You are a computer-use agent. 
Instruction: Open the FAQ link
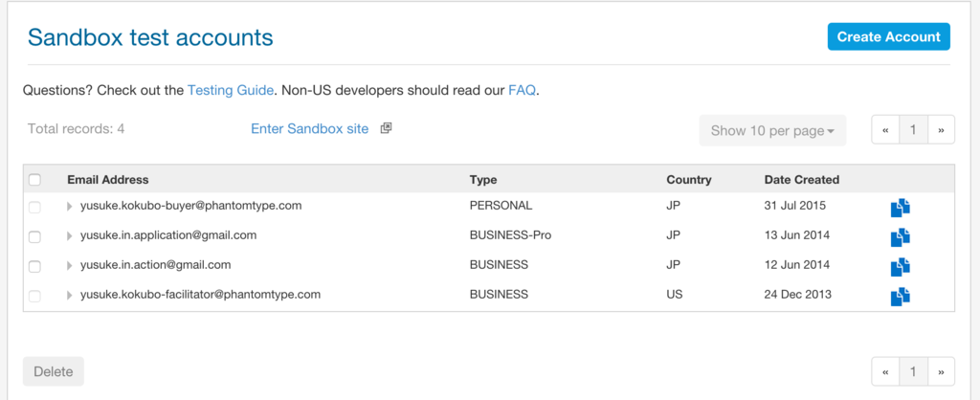coord(522,91)
